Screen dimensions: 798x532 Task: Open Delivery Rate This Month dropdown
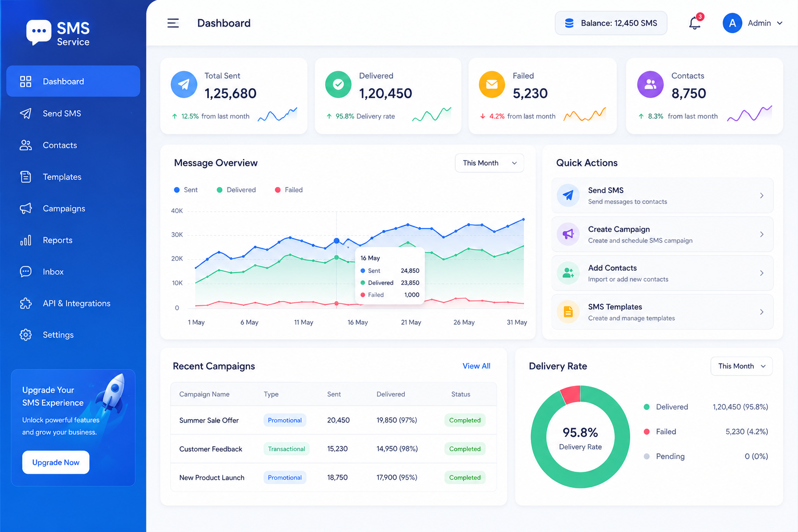pyautogui.click(x=741, y=366)
